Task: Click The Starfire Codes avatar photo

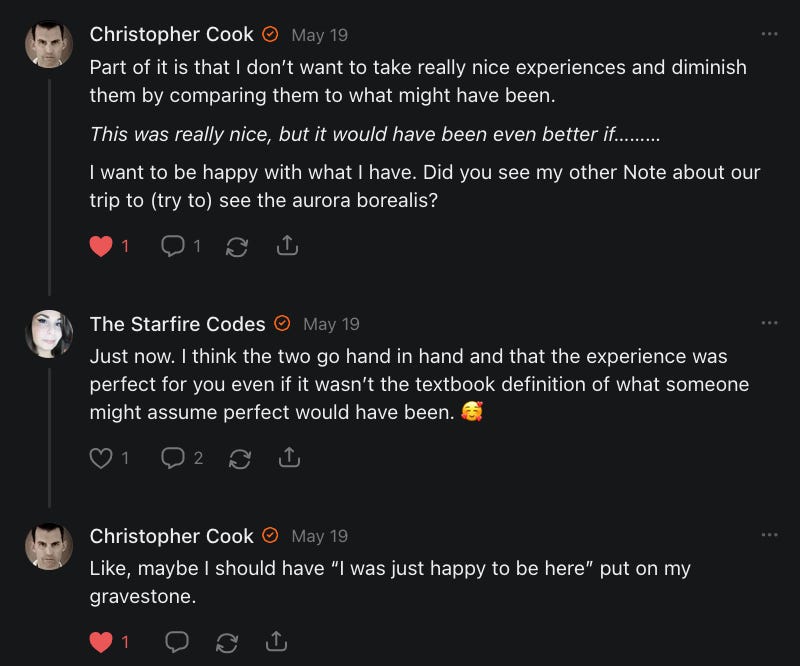Action: coord(49,333)
